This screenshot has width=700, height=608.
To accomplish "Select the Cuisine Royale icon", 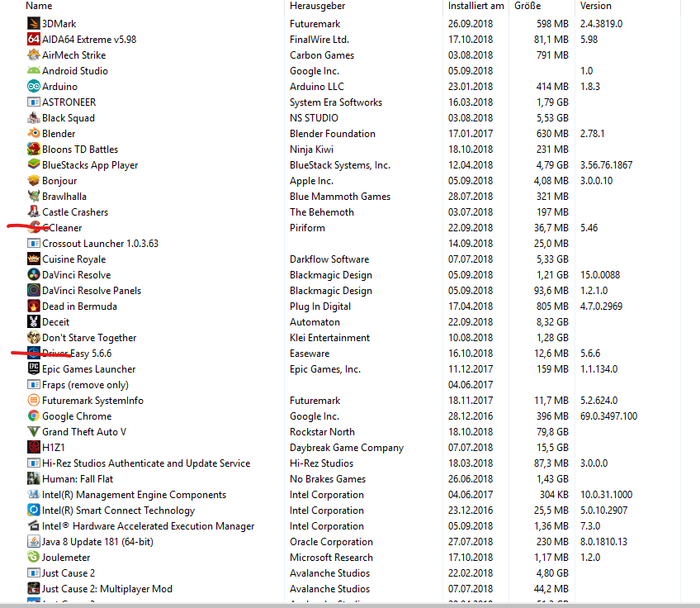I will 34,259.
